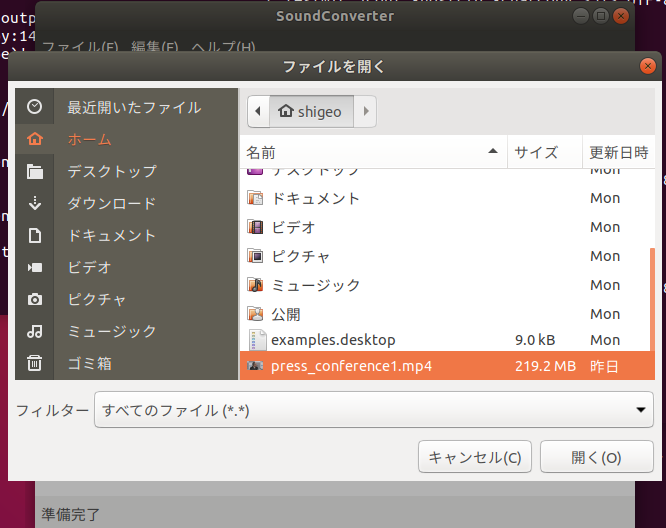The image size is (666, 528).
Task: Click the SoundConverter window title bar
Action: 335,16
